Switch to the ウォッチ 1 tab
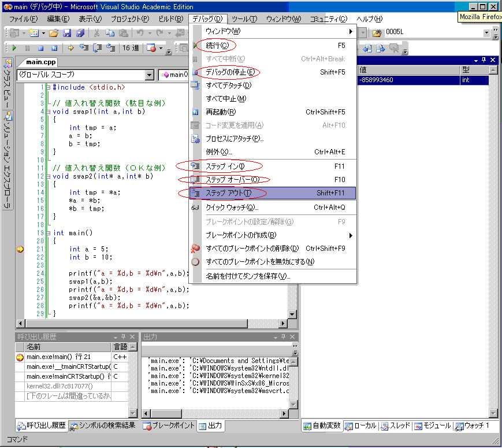This screenshot has height=448, width=502. pyautogui.click(x=472, y=426)
